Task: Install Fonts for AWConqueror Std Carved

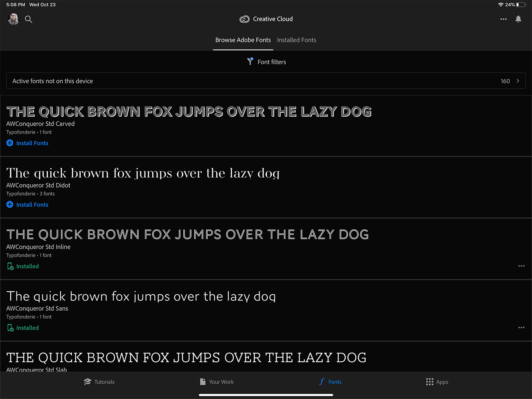Action: point(27,143)
